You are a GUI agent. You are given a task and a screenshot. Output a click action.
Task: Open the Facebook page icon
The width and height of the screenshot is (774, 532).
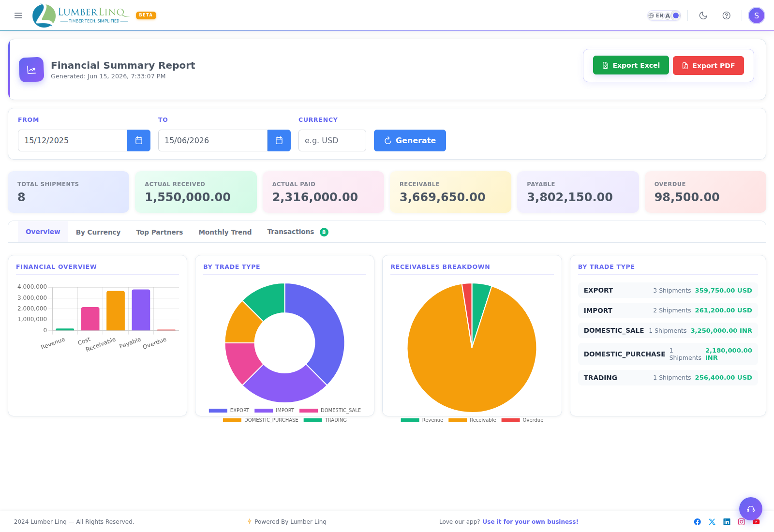(698, 522)
